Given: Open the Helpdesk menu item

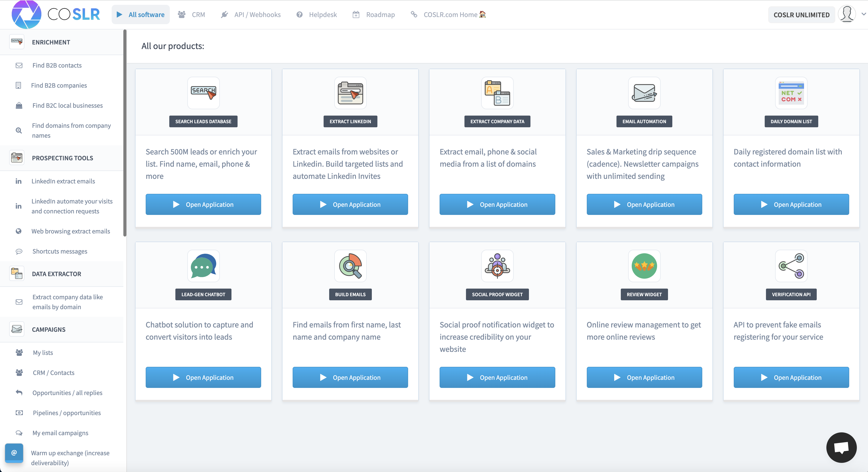Looking at the screenshot, I should pos(316,14).
